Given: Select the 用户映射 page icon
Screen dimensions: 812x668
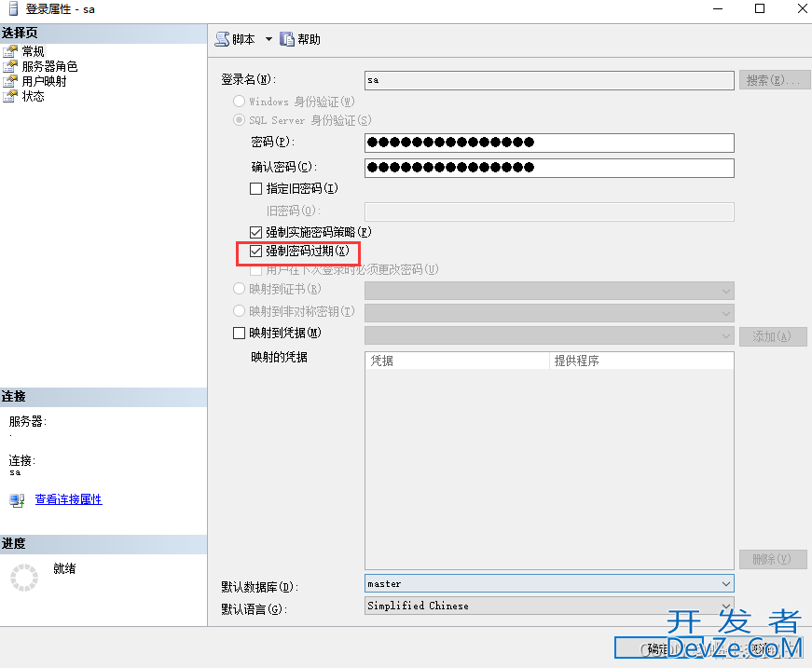Looking at the screenshot, I should click(10, 81).
